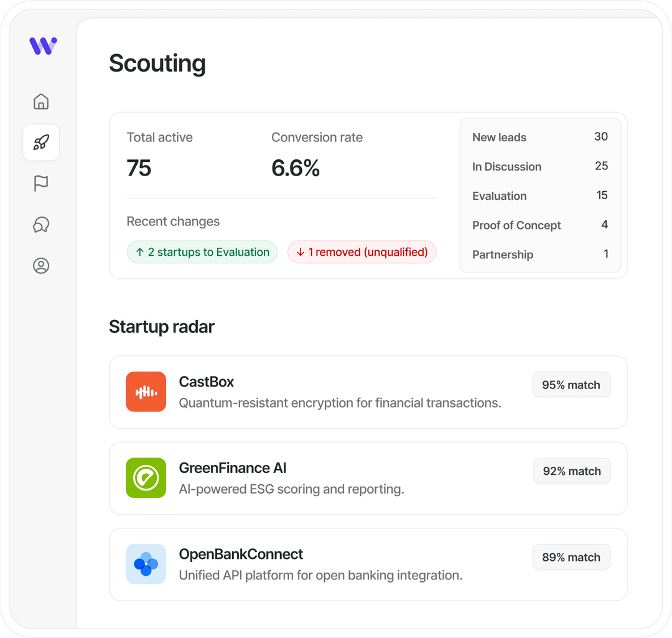Open the flag icon in sidebar
The height and width of the screenshot is (638, 672).
[x=41, y=184]
